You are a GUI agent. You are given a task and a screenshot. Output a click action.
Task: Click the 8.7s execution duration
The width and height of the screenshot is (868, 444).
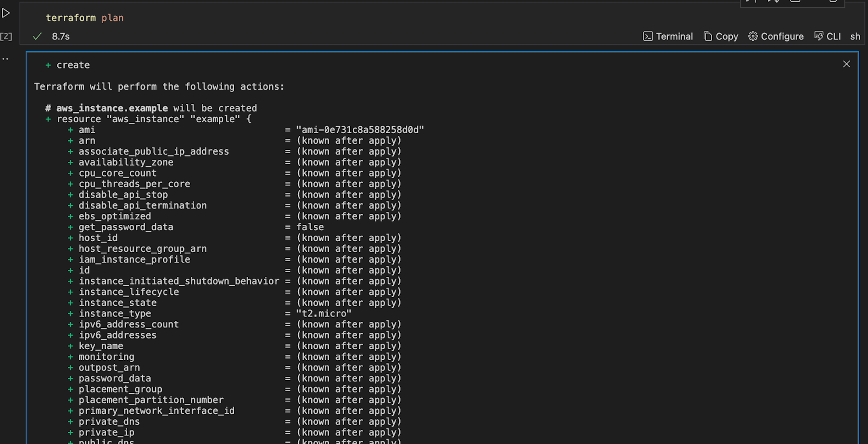click(60, 36)
